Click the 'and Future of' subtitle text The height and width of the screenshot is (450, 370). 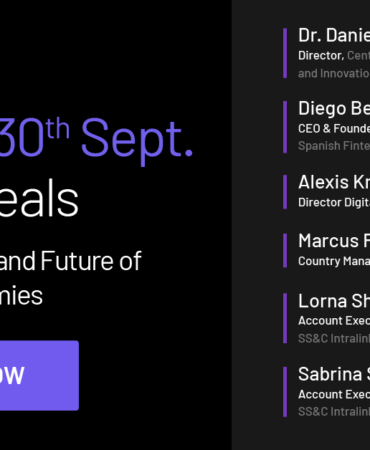tap(71, 261)
